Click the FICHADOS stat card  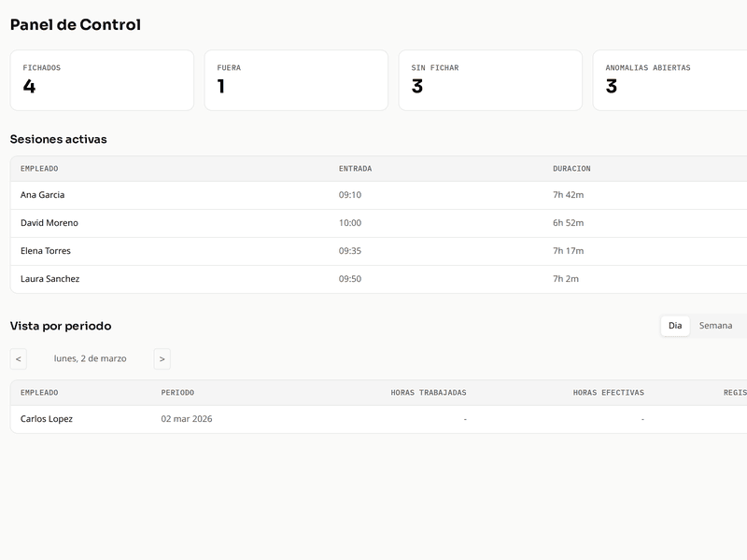click(x=103, y=79)
